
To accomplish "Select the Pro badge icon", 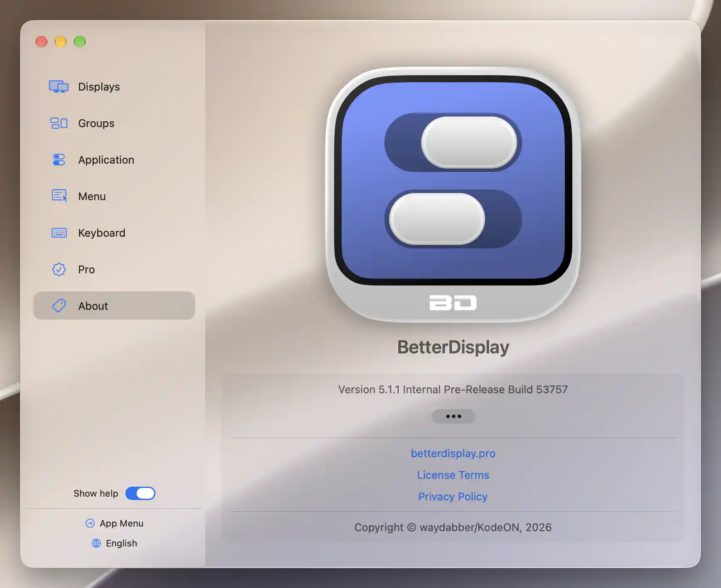I will (59, 269).
